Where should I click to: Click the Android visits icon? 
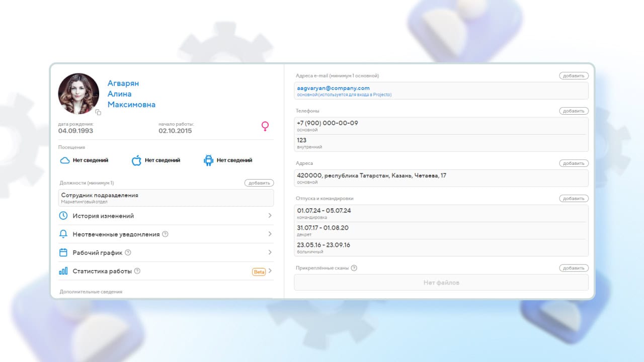click(x=208, y=160)
